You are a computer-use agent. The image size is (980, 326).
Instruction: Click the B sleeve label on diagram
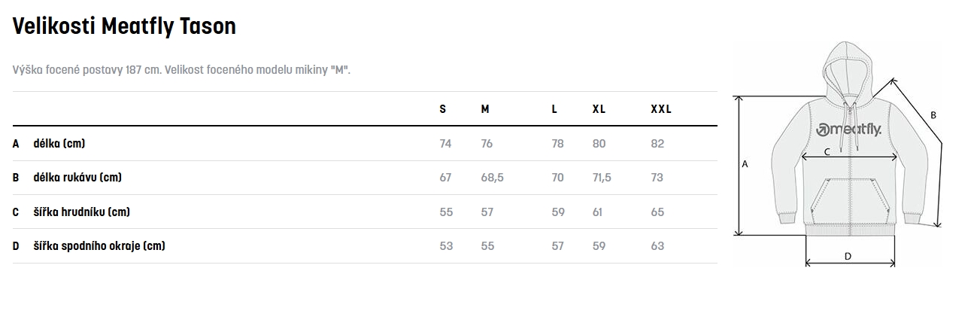click(933, 115)
